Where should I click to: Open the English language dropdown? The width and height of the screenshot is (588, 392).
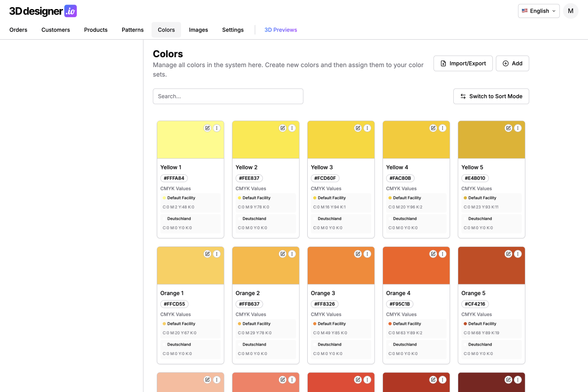[538, 11]
